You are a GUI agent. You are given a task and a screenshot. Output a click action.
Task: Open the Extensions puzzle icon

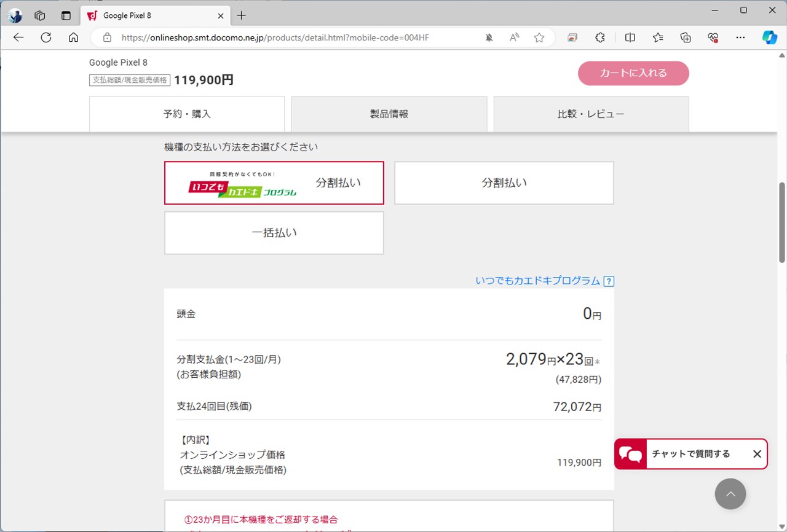[600, 37]
